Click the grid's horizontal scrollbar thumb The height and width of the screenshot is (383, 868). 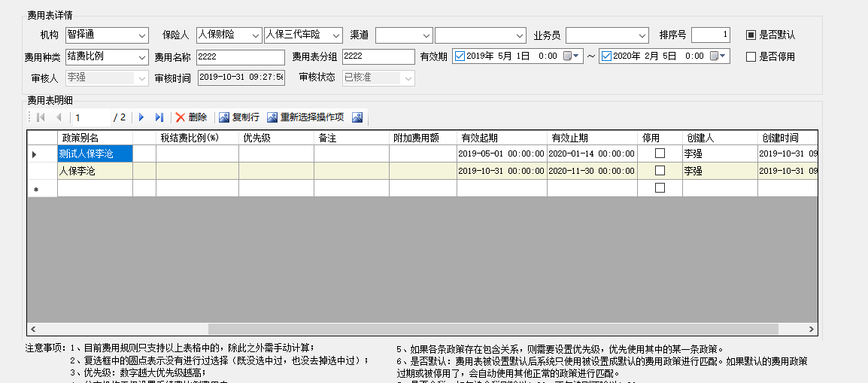pyautogui.click(x=493, y=329)
